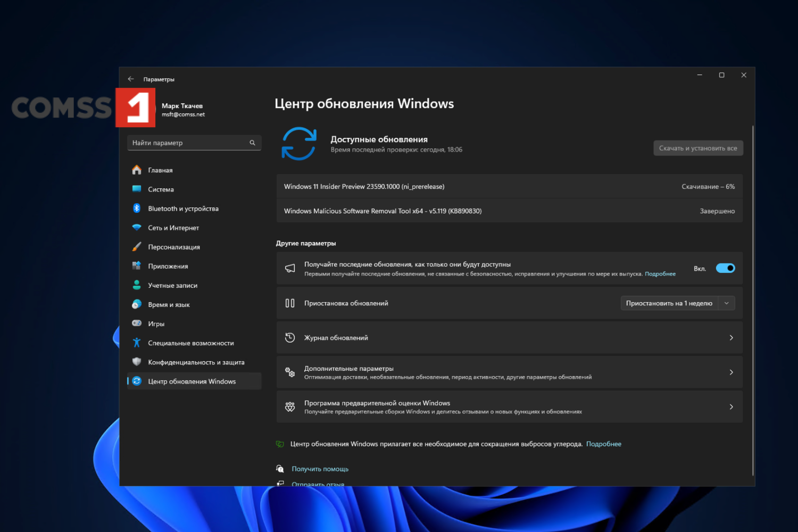Click the magnifier icon in search box
Viewport: 798px width, 532px height.
pyautogui.click(x=253, y=143)
